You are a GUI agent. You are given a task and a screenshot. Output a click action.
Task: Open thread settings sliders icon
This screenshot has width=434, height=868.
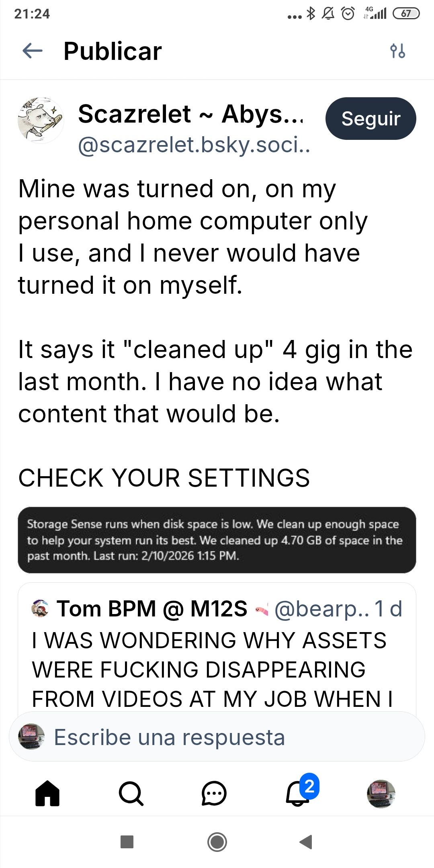coord(397,51)
